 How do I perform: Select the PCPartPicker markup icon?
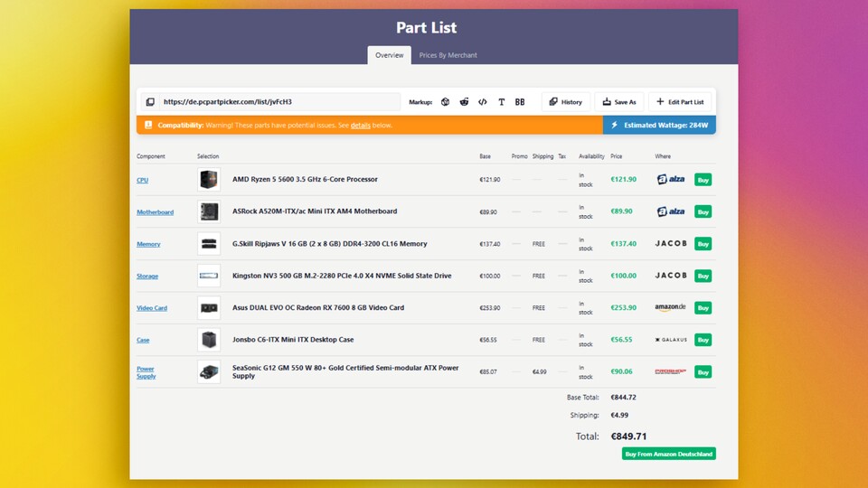pos(445,102)
